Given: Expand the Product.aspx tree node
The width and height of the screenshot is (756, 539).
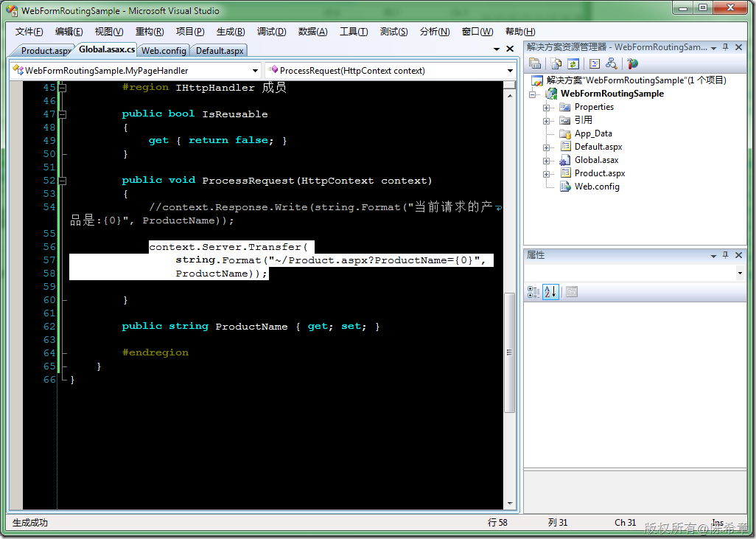Looking at the screenshot, I should click(x=546, y=174).
